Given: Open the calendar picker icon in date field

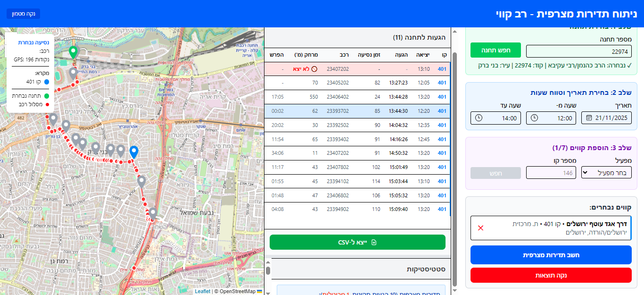Looking at the screenshot, I should pos(589,118).
